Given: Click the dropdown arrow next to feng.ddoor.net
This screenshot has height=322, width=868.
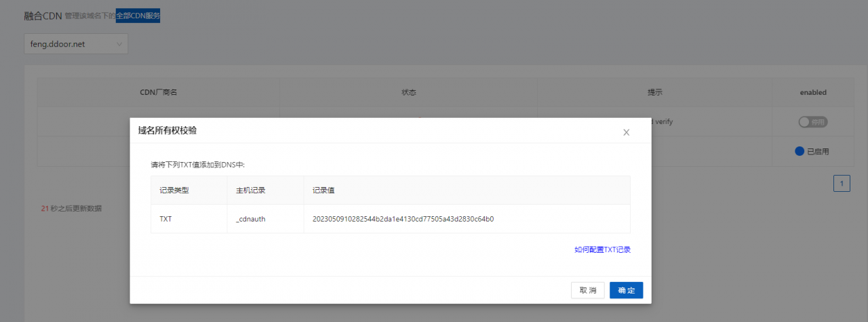Looking at the screenshot, I should pos(119,44).
